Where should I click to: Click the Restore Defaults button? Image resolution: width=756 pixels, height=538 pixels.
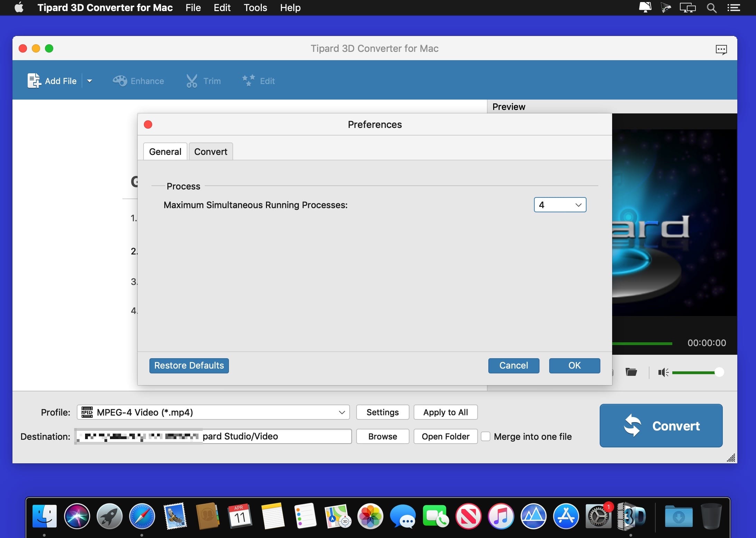[x=189, y=365]
